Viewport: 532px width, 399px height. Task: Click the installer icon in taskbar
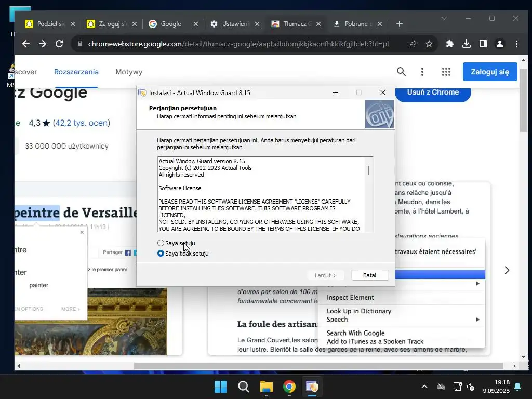[312, 387]
